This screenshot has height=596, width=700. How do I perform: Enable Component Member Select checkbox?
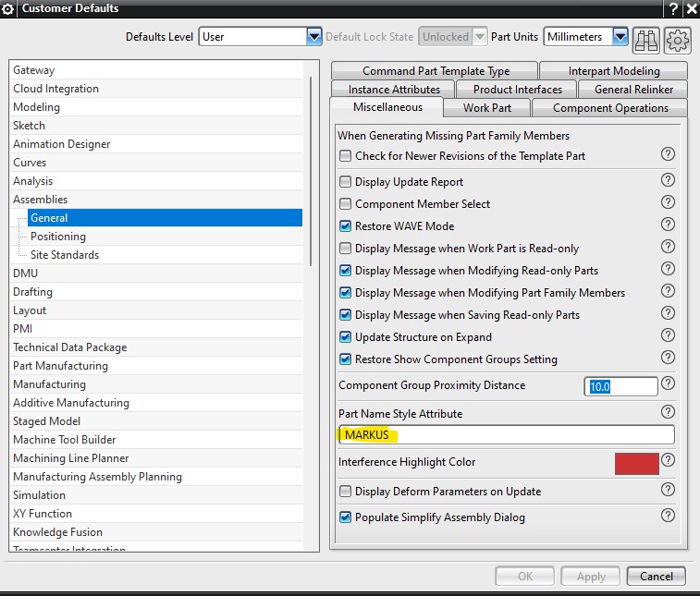point(345,204)
